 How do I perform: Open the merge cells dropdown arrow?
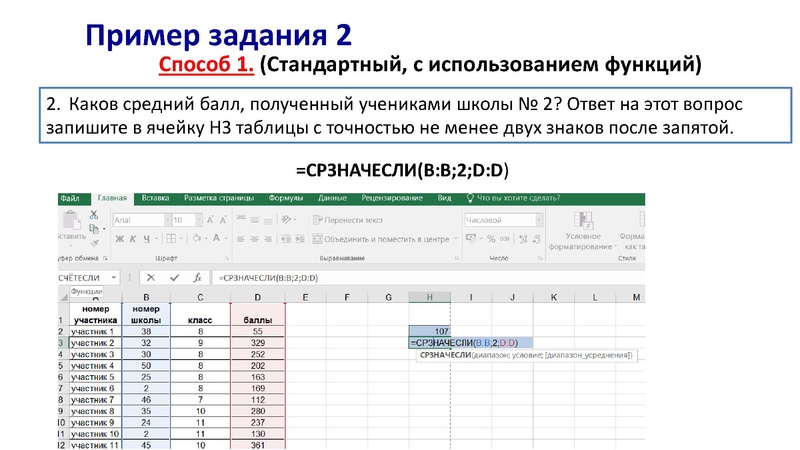pos(456,239)
